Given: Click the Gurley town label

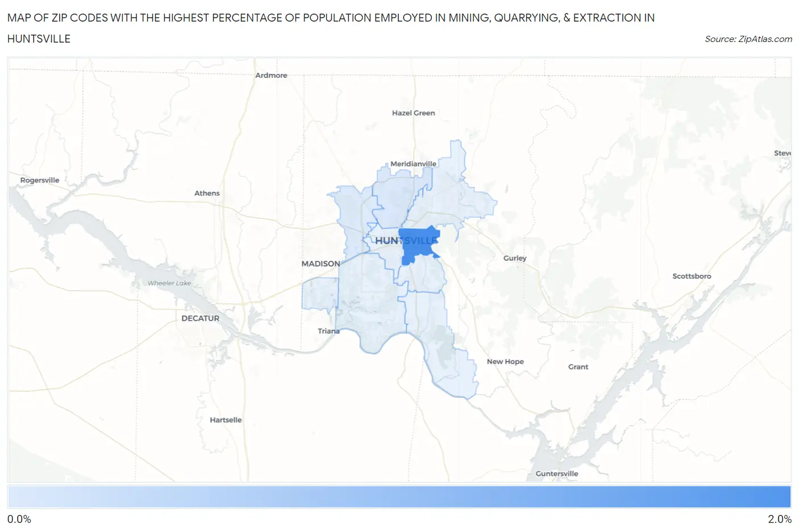Looking at the screenshot, I should click(x=515, y=258).
